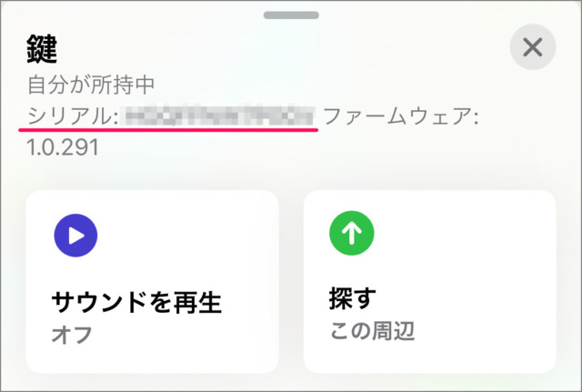
Task: Tap the firmware version 1.0.291
Action: [63, 147]
